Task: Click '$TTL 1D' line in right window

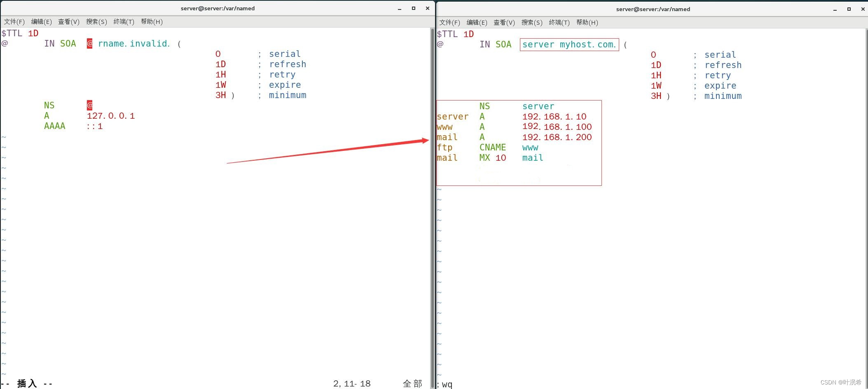Action: point(455,34)
